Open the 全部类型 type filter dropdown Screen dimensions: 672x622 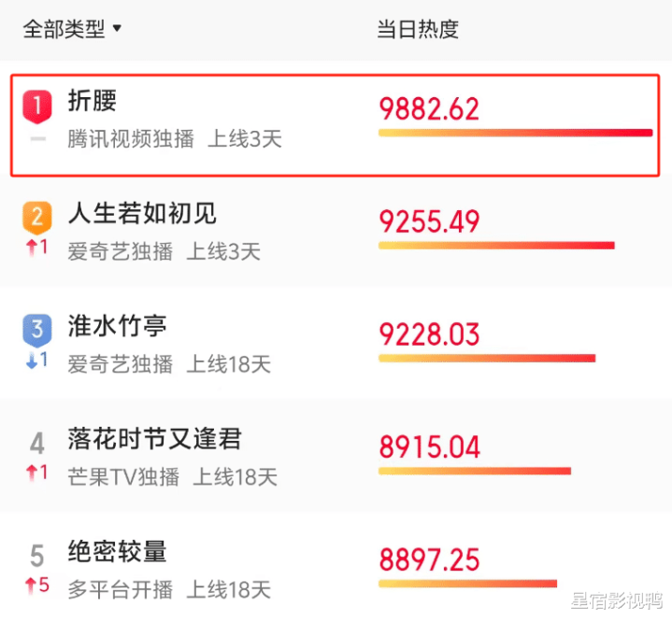pyautogui.click(x=72, y=29)
